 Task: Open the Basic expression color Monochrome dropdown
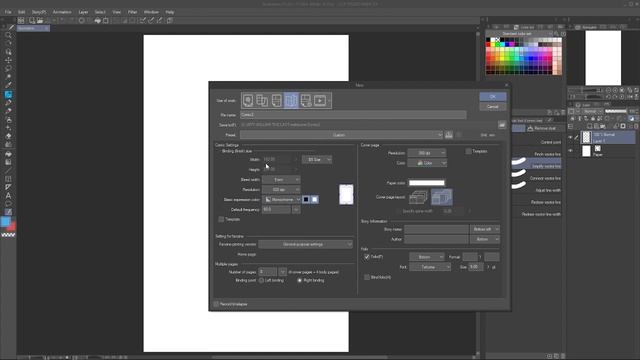click(282, 200)
